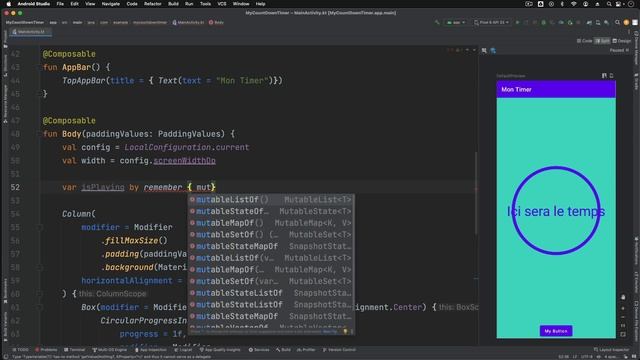This screenshot has height=360, width=640.
Task: Open the Layout Inspector tool window
Action: pyautogui.click(x=611, y=350)
